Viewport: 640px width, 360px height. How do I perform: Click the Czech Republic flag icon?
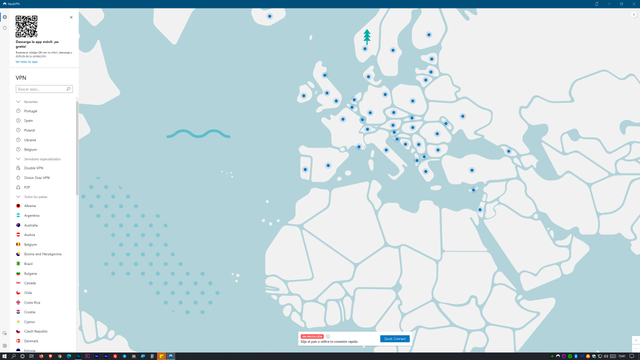(18, 331)
